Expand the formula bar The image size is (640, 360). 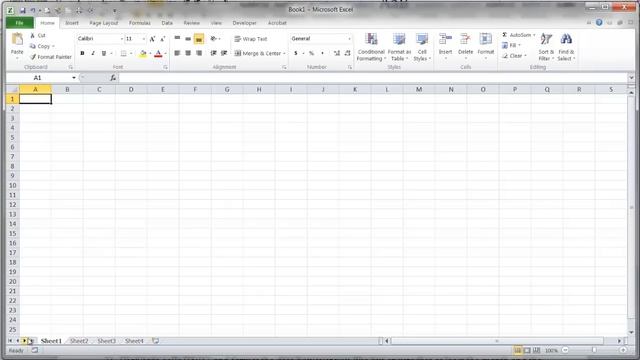(631, 78)
